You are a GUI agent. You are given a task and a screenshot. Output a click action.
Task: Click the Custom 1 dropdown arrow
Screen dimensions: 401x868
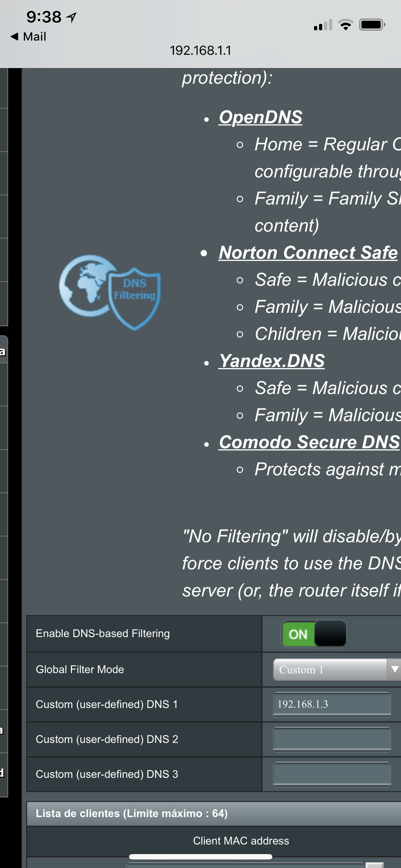[x=394, y=670]
